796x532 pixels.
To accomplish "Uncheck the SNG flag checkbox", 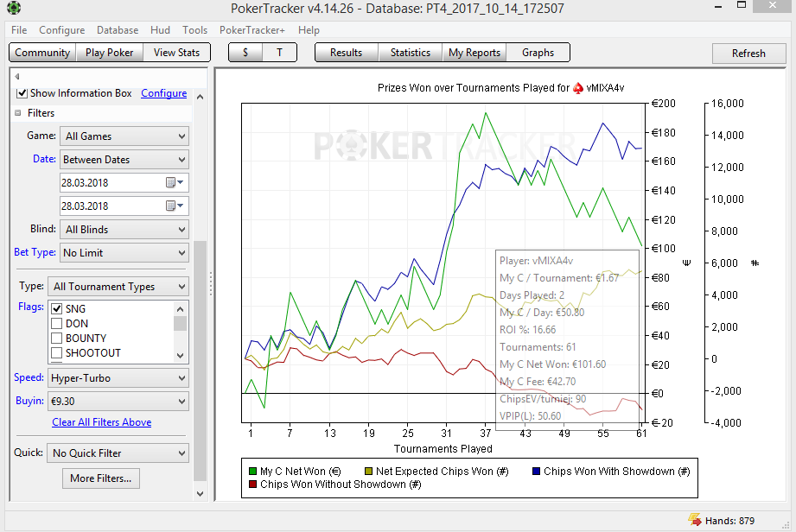I will point(57,309).
